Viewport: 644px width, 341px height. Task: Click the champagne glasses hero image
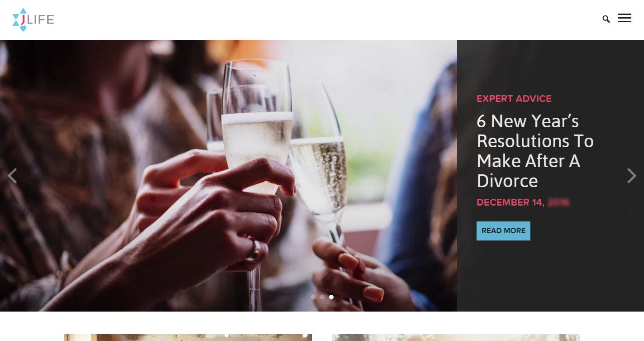click(x=229, y=176)
